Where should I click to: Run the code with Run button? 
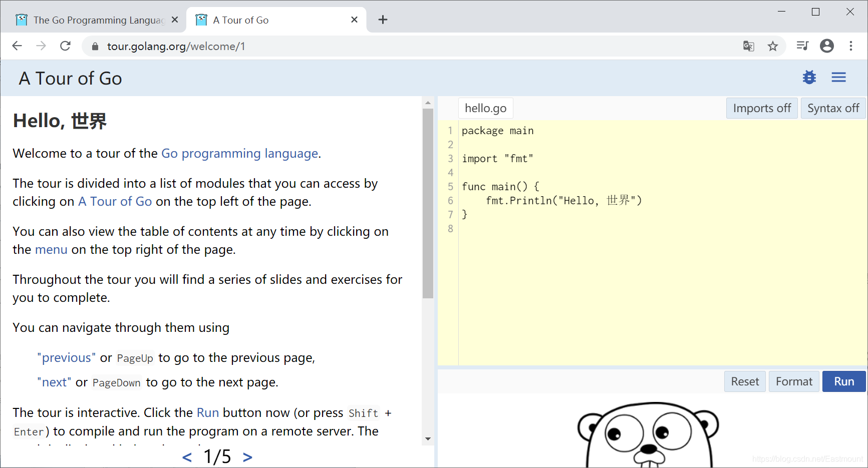pyautogui.click(x=844, y=381)
